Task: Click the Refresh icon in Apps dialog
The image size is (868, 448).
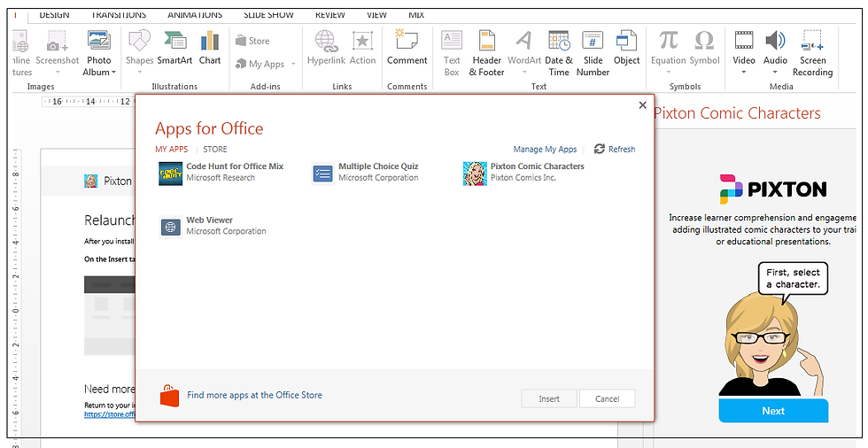Action: (599, 149)
